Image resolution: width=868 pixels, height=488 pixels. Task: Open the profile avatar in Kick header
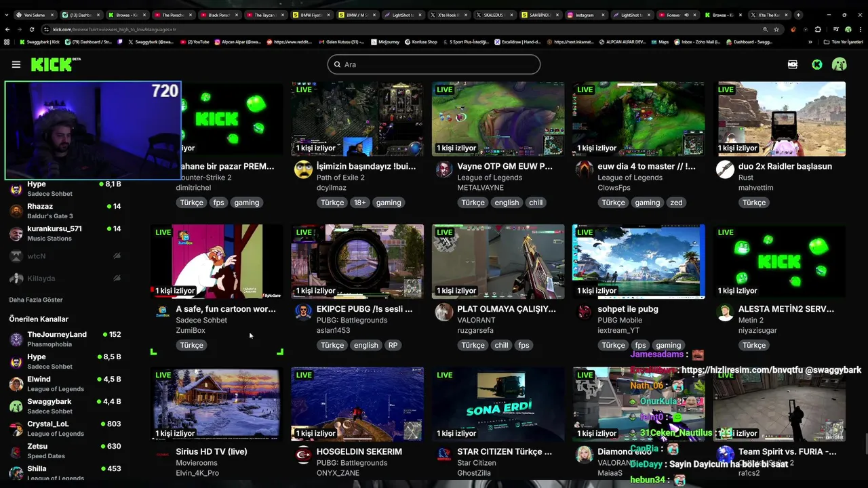[x=840, y=64]
